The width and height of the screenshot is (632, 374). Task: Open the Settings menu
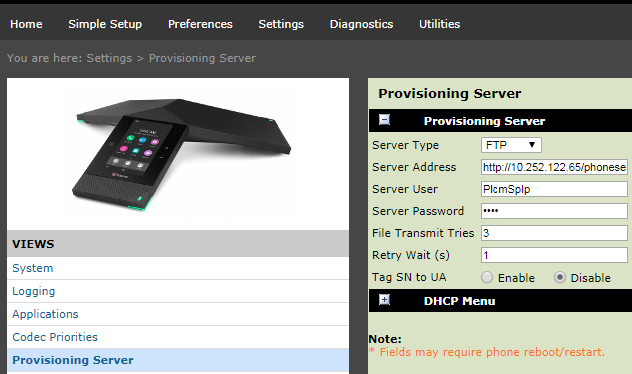281,24
